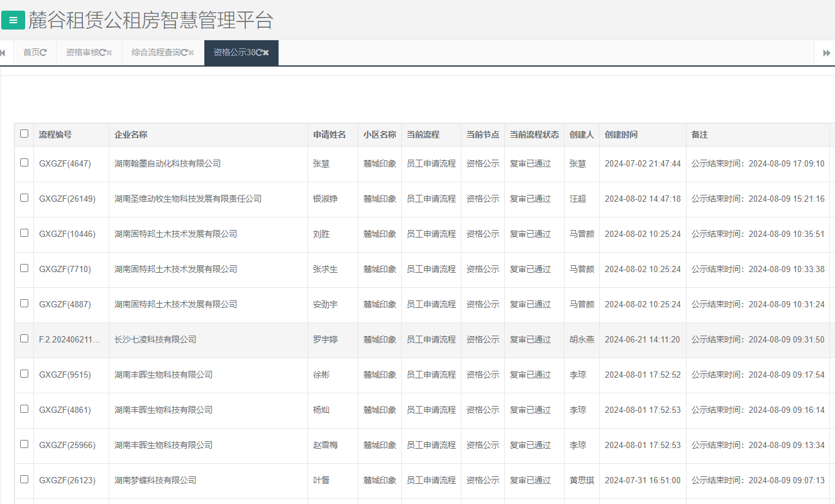Click the refresh icon on 资格审核 tab
This screenshot has width=835, height=504.
tap(101, 52)
